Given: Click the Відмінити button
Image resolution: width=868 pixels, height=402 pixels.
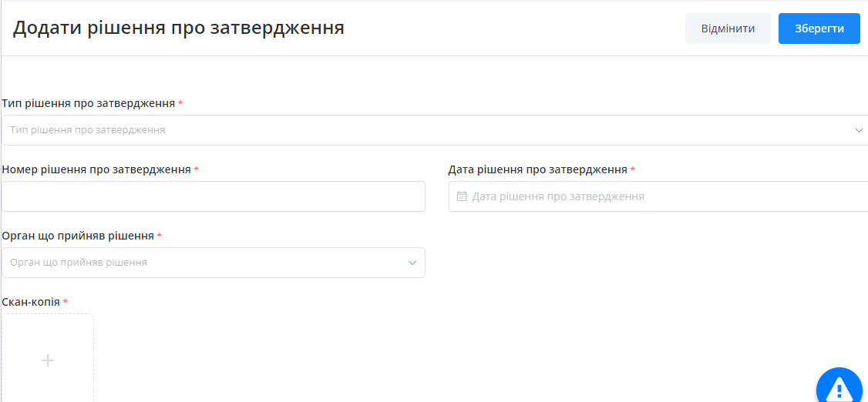Looking at the screenshot, I should point(727,28).
